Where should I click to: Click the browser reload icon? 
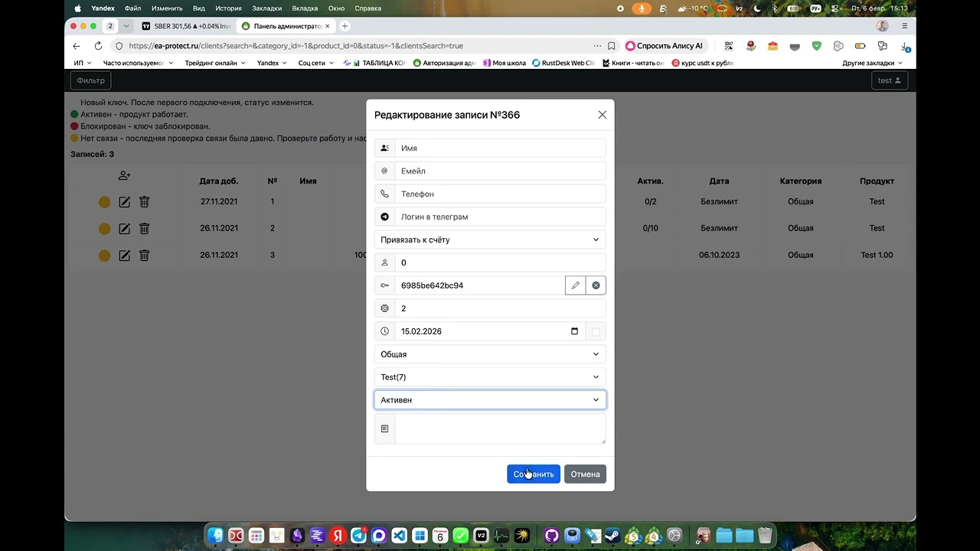(98, 46)
